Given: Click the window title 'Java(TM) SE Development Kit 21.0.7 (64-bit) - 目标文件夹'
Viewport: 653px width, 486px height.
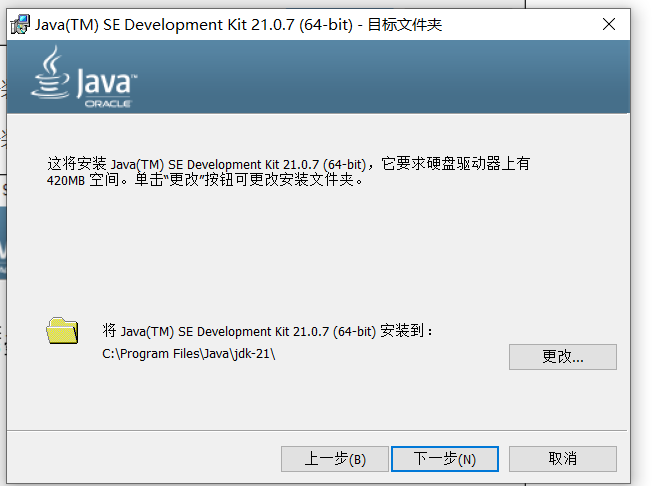Looking at the screenshot, I should 238,25.
